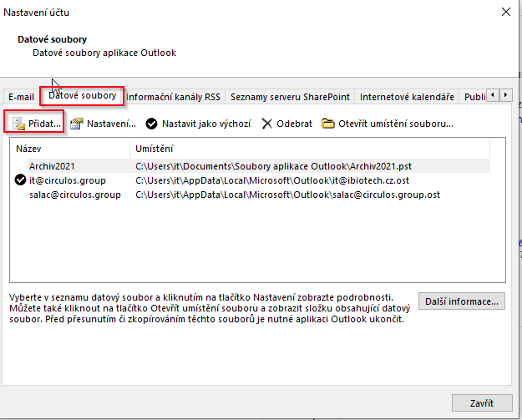Click the Další informace... button
Image resolution: width=522 pixels, height=420 pixels.
tap(462, 301)
